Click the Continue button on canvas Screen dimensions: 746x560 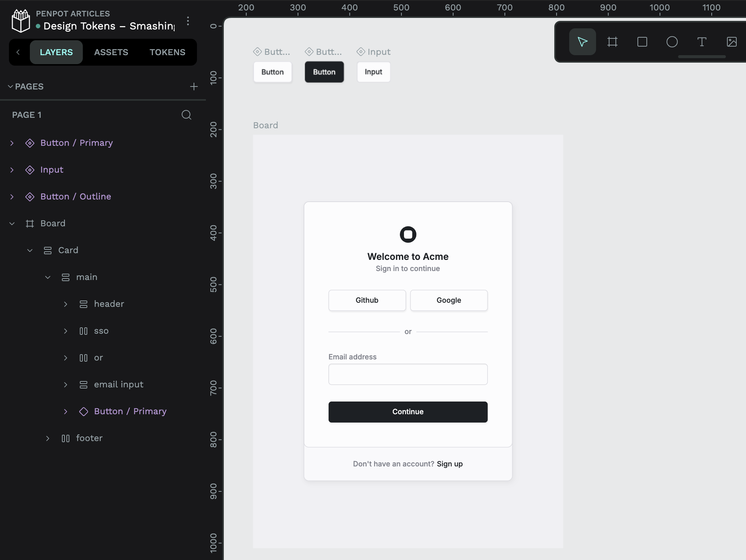[x=408, y=412]
